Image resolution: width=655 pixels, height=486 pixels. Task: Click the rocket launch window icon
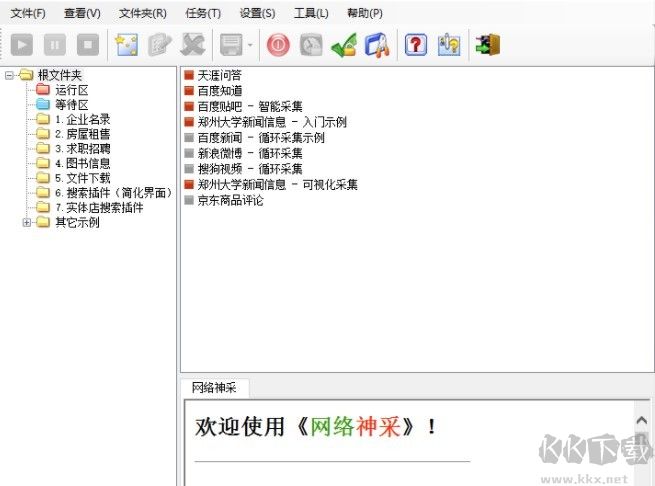(x=377, y=44)
